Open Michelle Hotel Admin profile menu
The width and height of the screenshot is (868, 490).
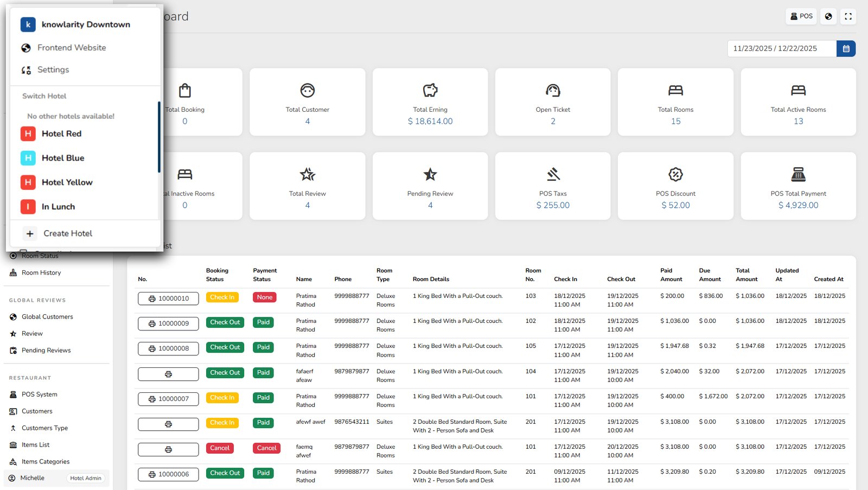click(x=56, y=478)
